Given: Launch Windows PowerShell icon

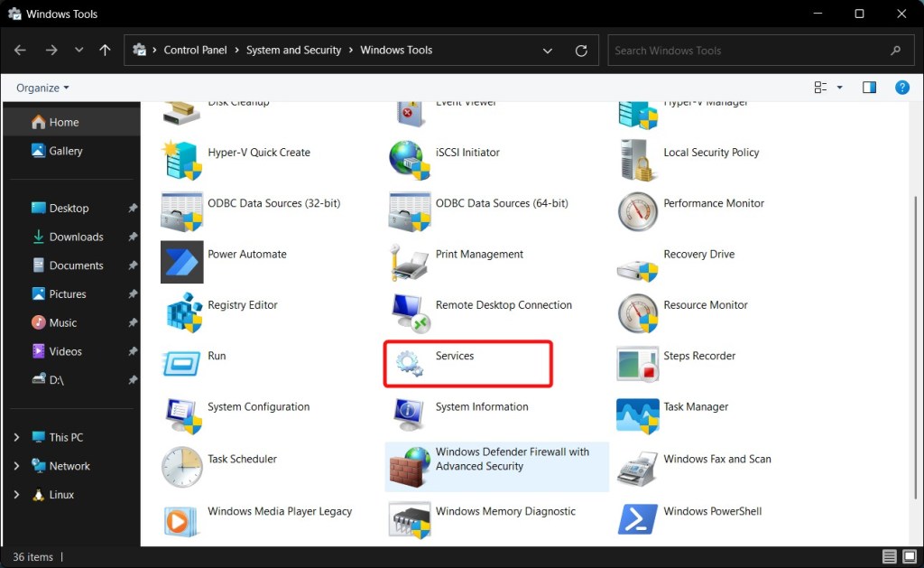Looking at the screenshot, I should (637, 519).
